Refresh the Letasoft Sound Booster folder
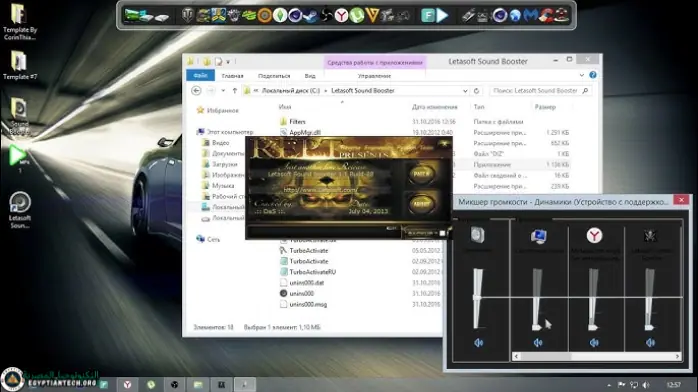 tap(476, 91)
